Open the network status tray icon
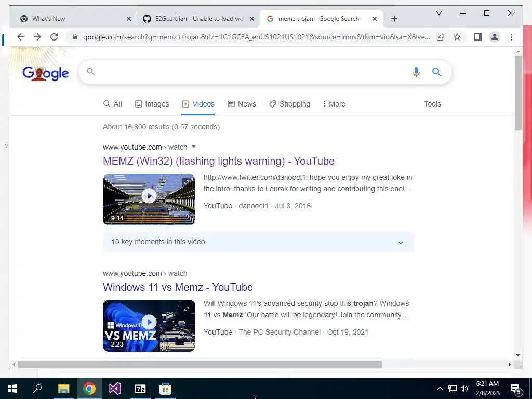The width and height of the screenshot is (532, 399). click(x=453, y=389)
